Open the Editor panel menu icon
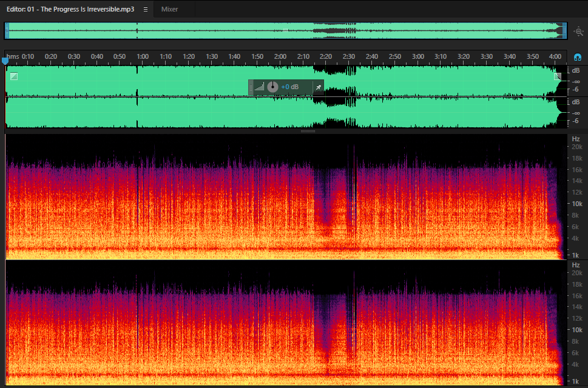588x388 pixels. 146,9
